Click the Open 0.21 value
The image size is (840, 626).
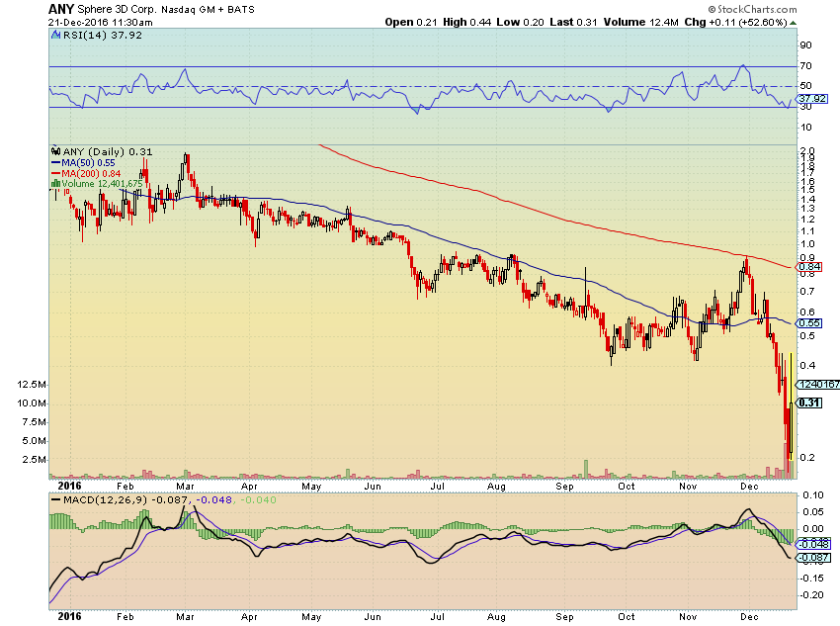coord(411,22)
